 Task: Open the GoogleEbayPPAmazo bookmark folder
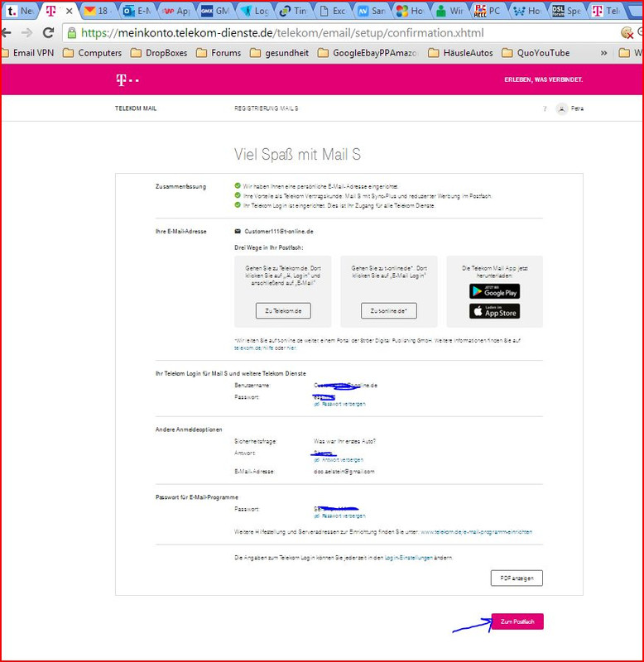368,53
